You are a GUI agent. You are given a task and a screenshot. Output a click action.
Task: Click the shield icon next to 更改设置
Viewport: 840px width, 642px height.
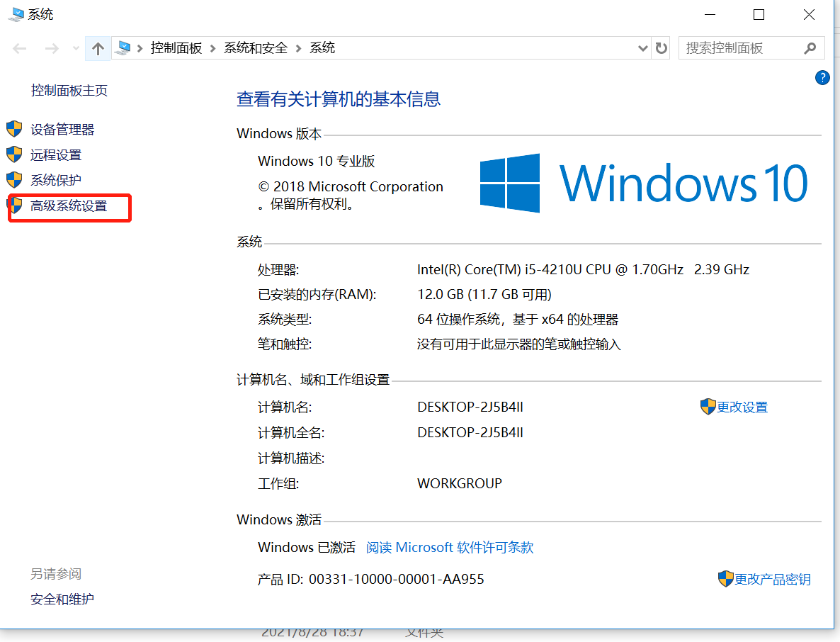[x=708, y=407]
